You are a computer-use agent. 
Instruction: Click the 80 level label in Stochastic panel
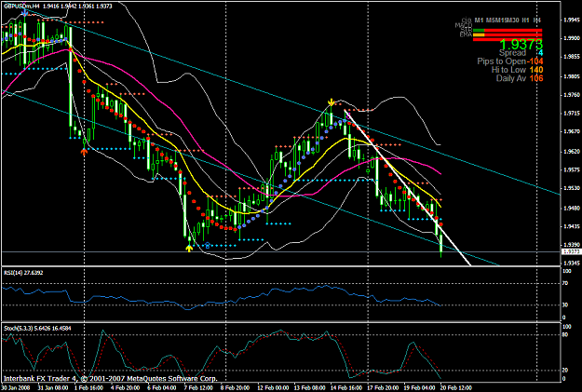(x=565, y=334)
